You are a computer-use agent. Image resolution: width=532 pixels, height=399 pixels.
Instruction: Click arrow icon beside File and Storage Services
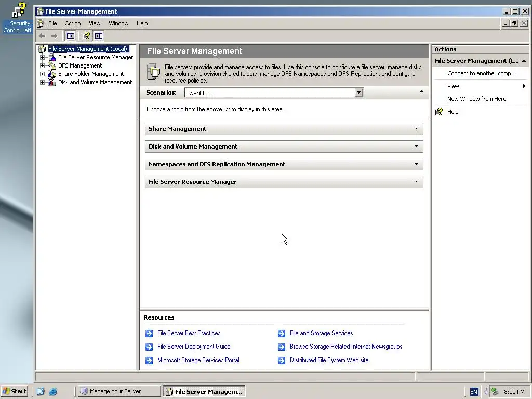(282, 334)
